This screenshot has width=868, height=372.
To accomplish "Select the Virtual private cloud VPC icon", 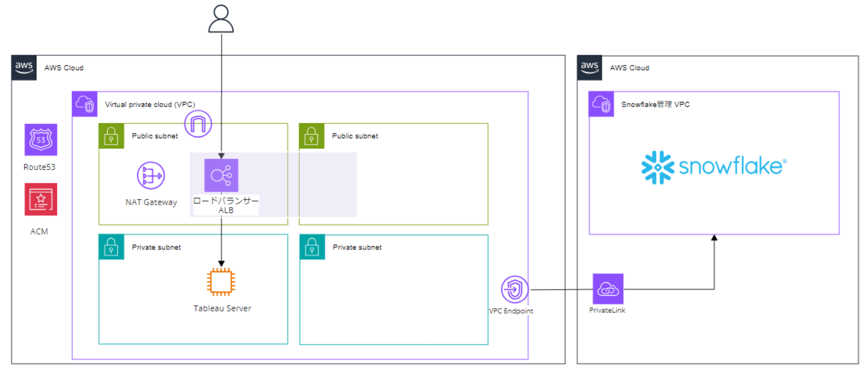I will click(85, 104).
